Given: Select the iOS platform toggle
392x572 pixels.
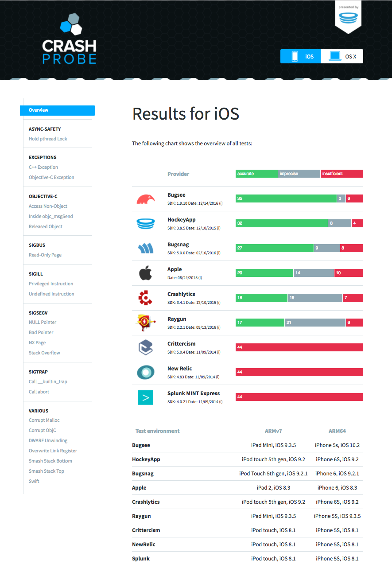Looking at the screenshot, I should 300,56.
